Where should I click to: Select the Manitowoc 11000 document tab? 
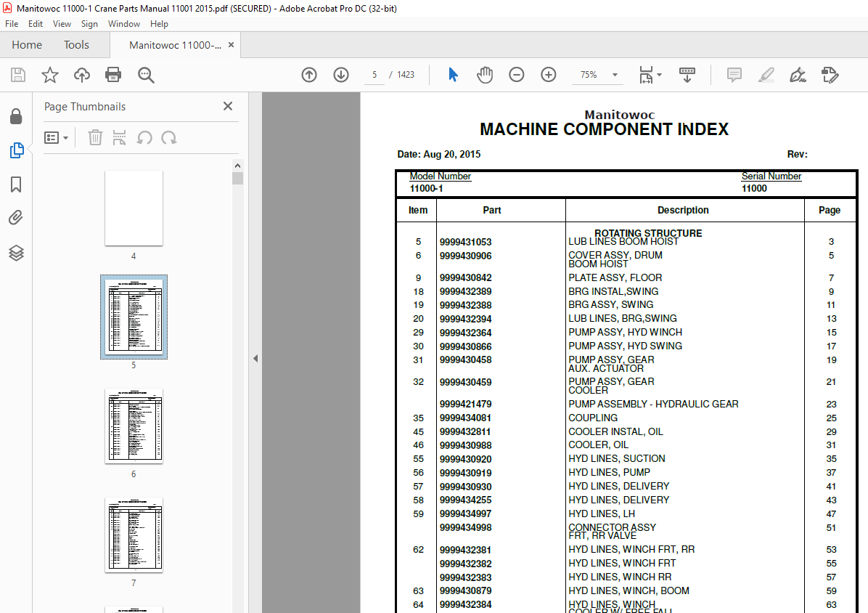pos(175,45)
